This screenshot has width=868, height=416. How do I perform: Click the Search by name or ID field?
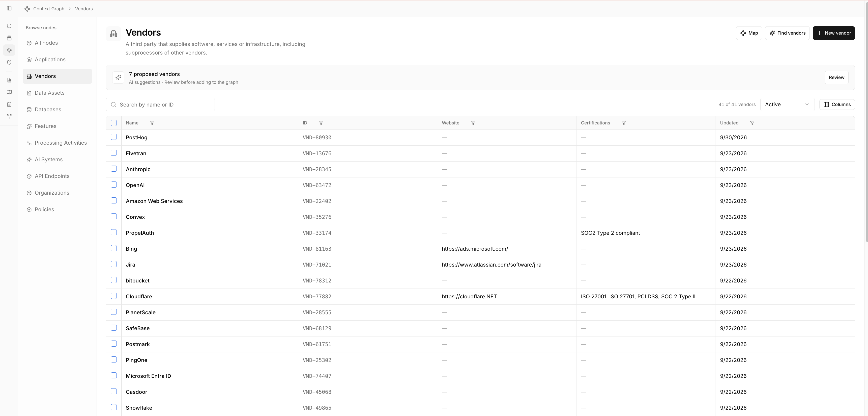point(160,105)
